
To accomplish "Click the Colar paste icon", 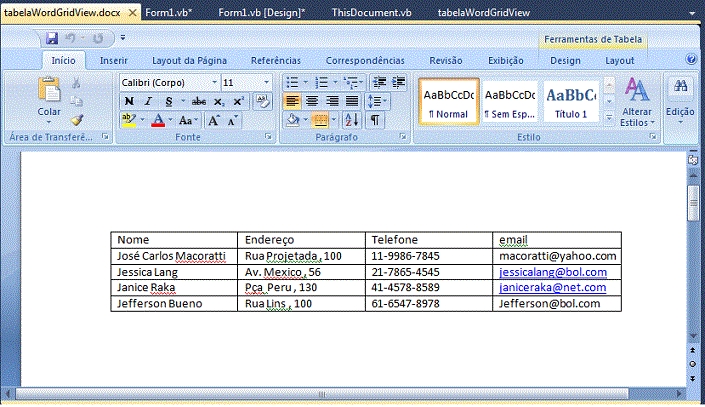I will point(49,90).
